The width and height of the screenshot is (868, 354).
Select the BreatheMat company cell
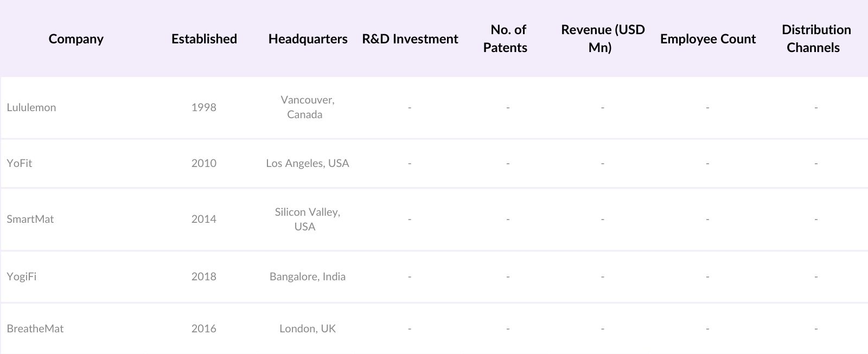35,329
